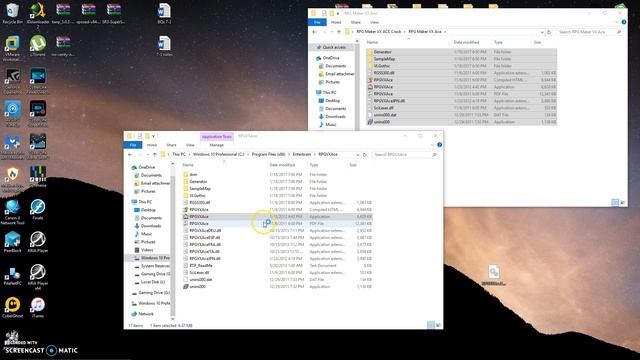
Task: Select the BQs 7-2 Word document icon
Action: click(164, 13)
